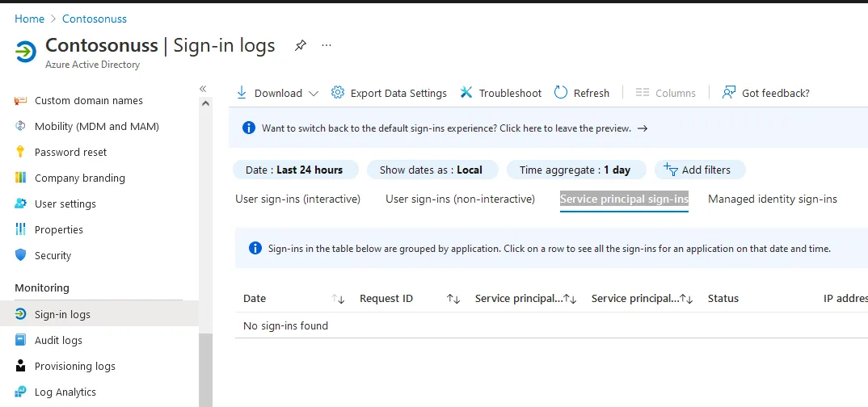Open User settings menu item
The image size is (868, 407).
point(65,204)
